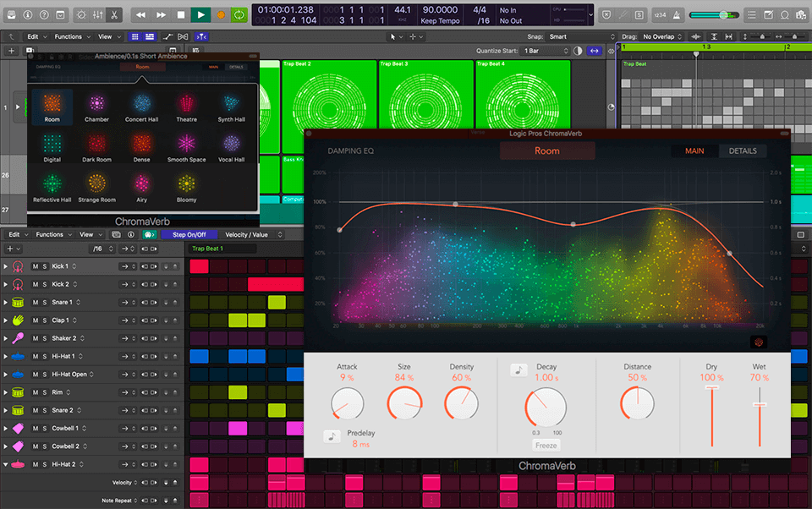Click the Cowbell 1 instrument icon
812x509 pixels.
click(x=18, y=428)
